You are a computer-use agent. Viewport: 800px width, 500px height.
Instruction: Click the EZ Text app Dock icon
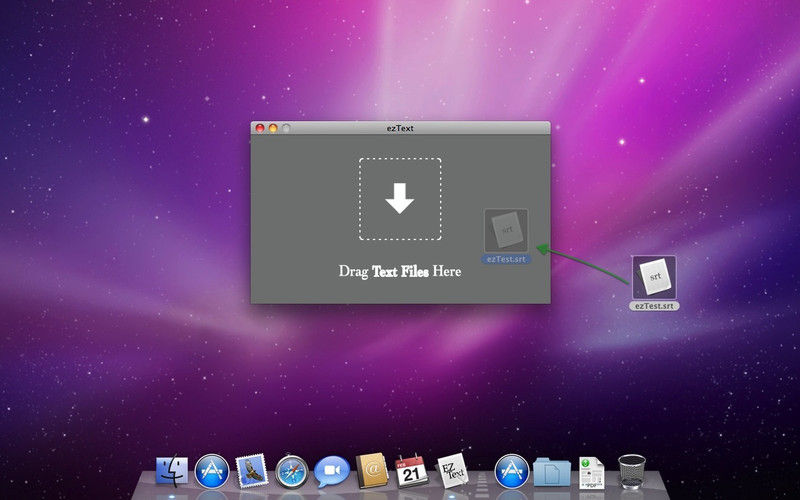coord(453,470)
